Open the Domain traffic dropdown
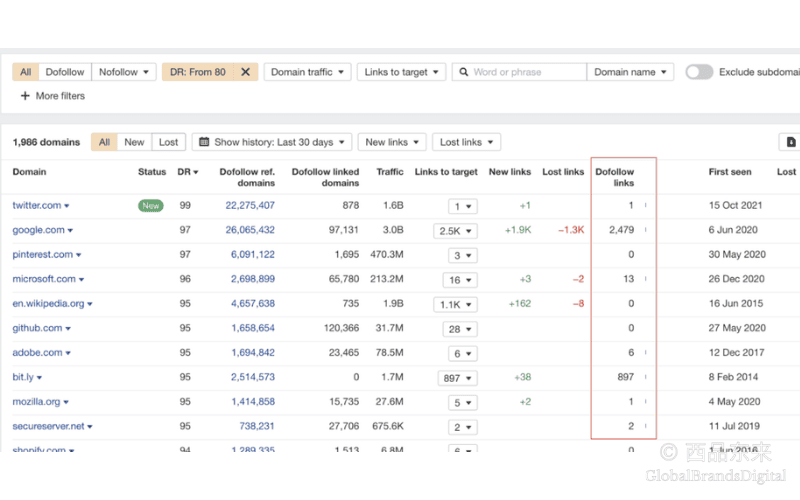 point(307,72)
